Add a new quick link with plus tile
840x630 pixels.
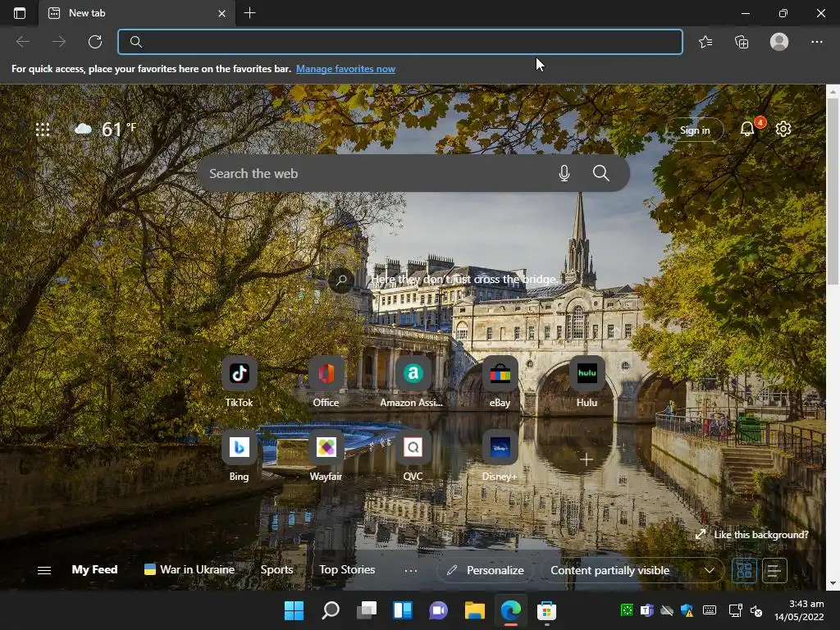tap(587, 459)
